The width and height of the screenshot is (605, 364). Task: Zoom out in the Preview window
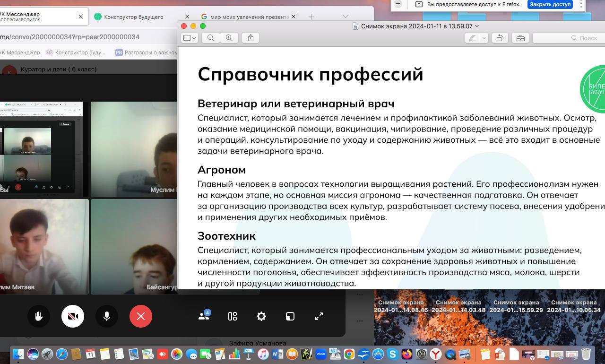tap(211, 38)
